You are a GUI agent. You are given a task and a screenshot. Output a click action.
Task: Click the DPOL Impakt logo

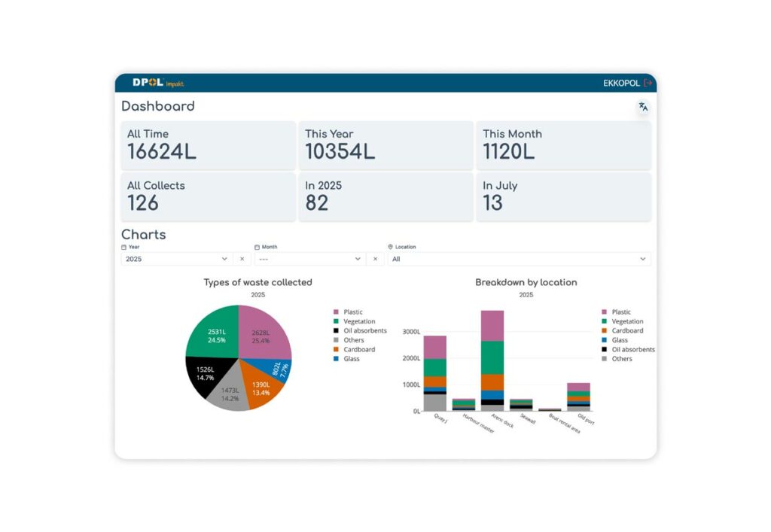(x=158, y=83)
